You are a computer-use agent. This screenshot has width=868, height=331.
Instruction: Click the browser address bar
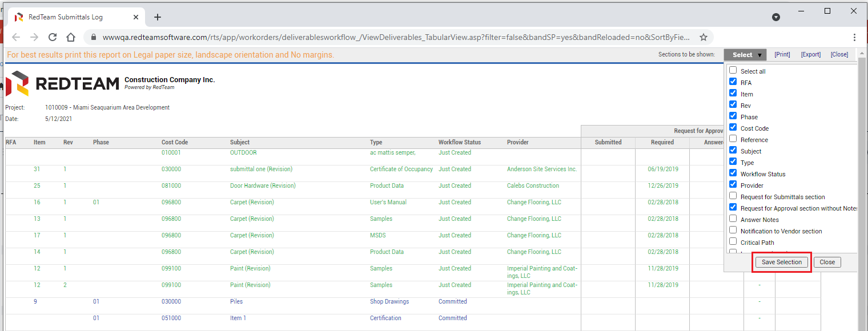point(394,37)
